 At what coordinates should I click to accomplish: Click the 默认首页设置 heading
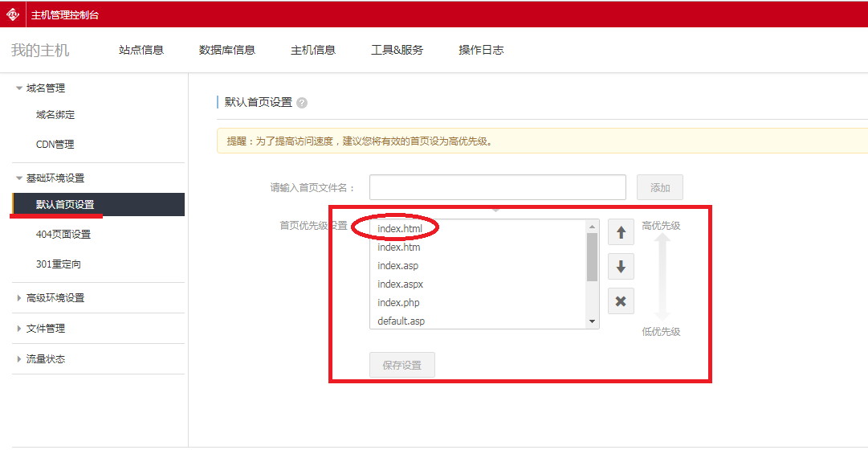tap(258, 103)
